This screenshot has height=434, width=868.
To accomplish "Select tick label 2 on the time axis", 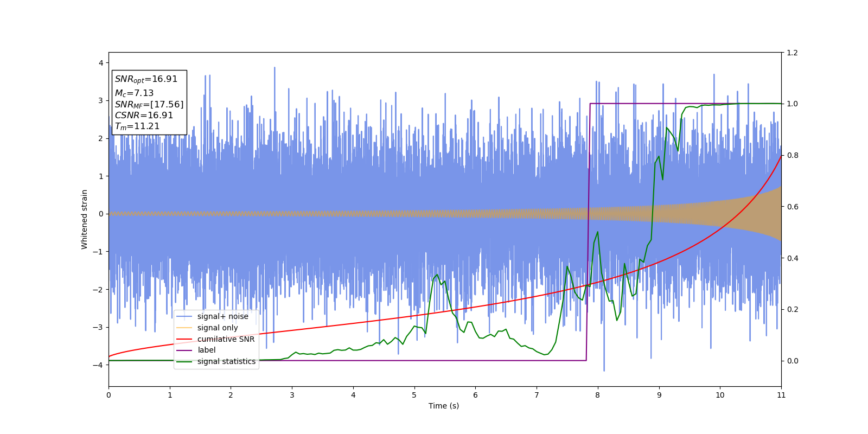I will coord(231,395).
